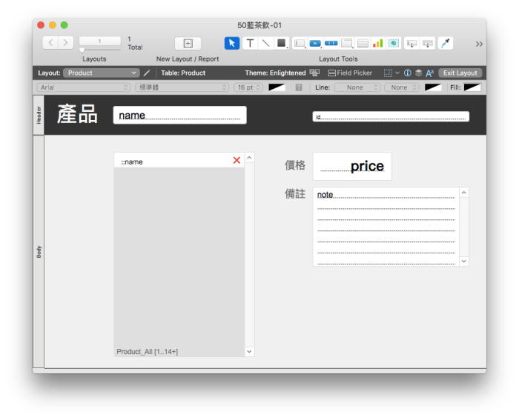Go to the previous layout arrow

pos(50,43)
